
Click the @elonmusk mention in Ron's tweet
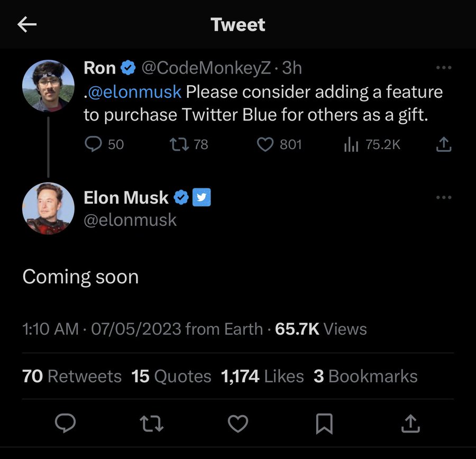[x=135, y=91]
